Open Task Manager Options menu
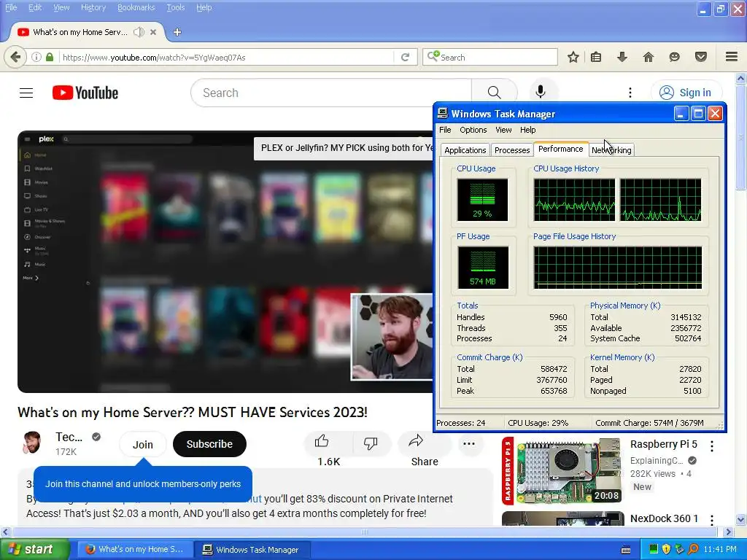The width and height of the screenshot is (747, 560). [x=473, y=130]
